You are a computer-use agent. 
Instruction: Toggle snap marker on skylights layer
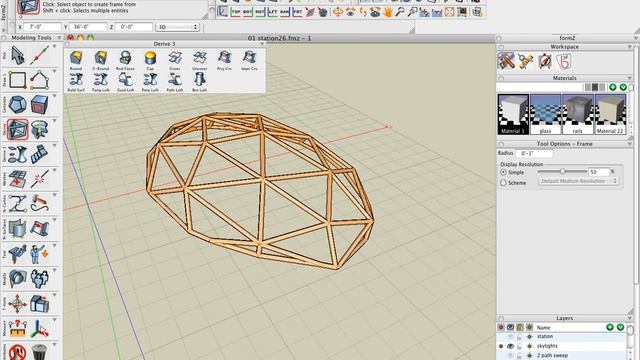tap(529, 346)
